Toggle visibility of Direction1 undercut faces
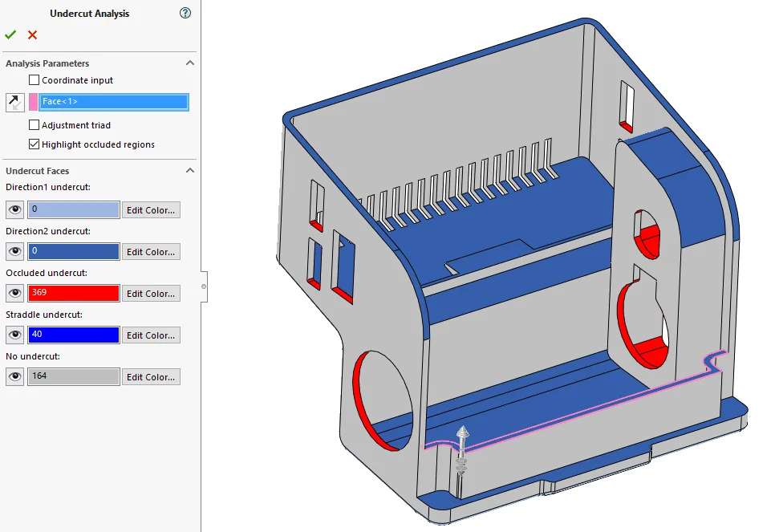 click(15, 210)
